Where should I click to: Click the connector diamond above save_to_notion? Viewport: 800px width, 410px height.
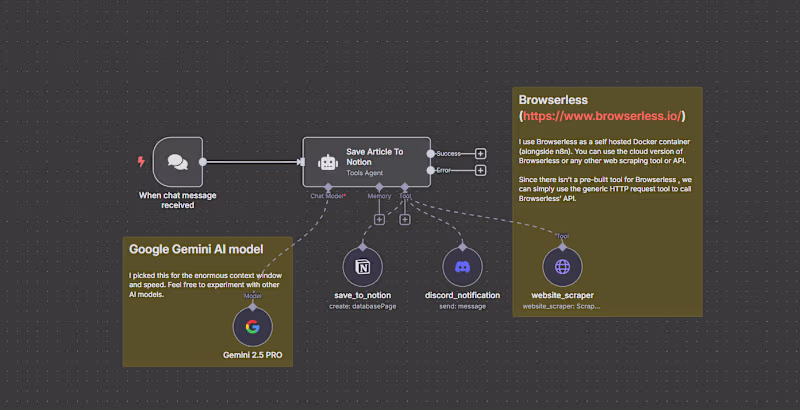[363, 247]
